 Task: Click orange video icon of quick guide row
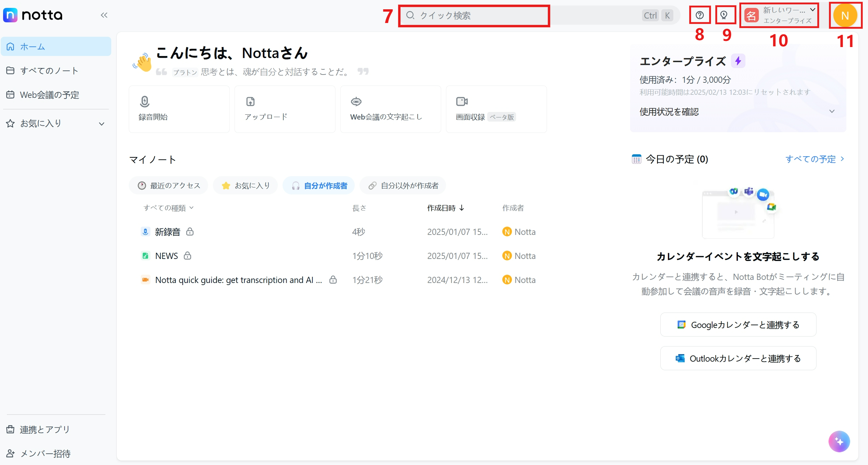pos(146,280)
